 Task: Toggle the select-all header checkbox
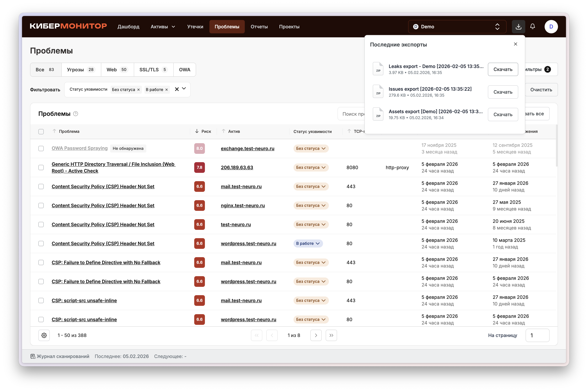(41, 131)
